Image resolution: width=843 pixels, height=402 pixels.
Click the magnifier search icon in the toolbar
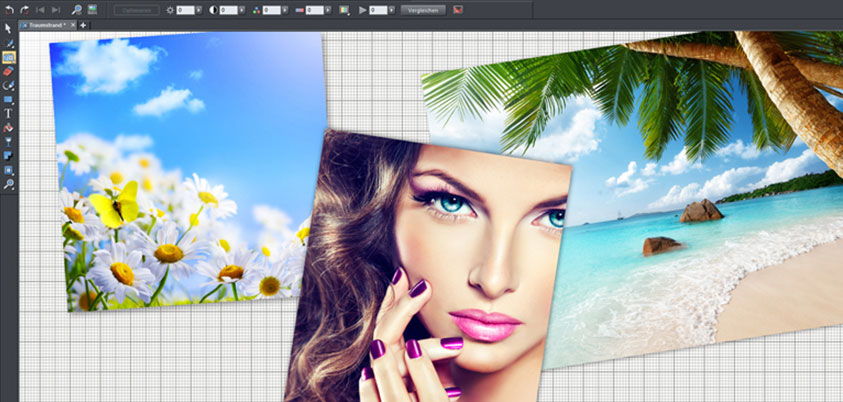point(77,10)
